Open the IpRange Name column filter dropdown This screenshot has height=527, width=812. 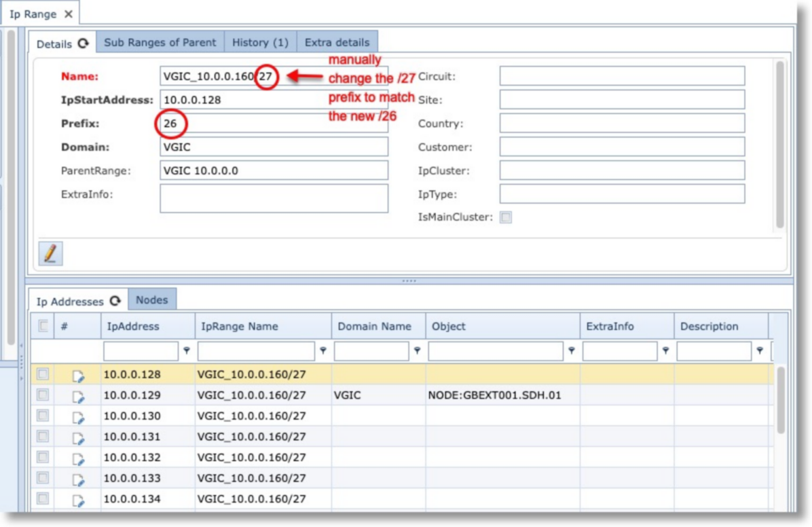coord(323,351)
